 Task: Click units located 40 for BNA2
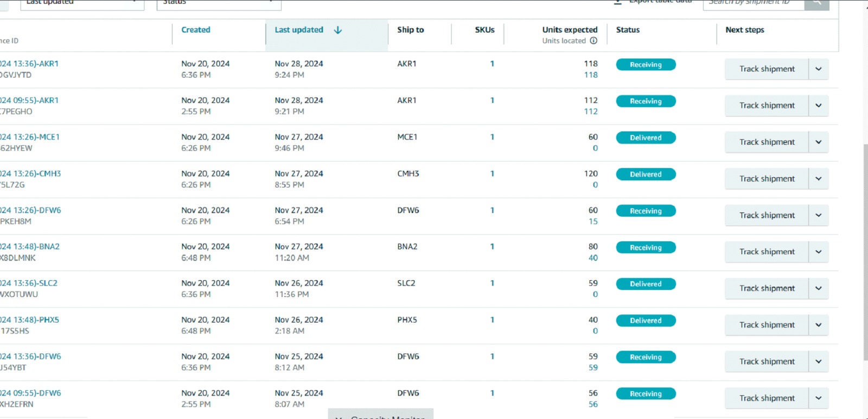click(x=593, y=258)
